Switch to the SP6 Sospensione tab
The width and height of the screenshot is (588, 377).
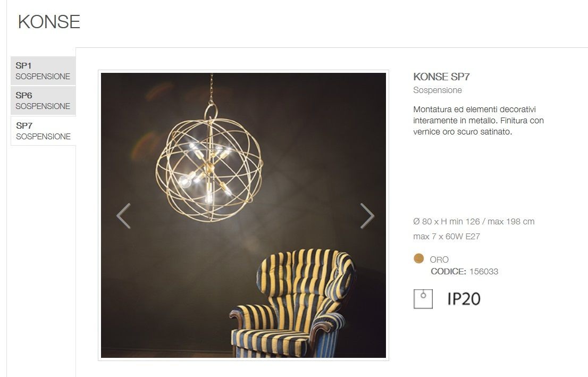pyautogui.click(x=43, y=100)
